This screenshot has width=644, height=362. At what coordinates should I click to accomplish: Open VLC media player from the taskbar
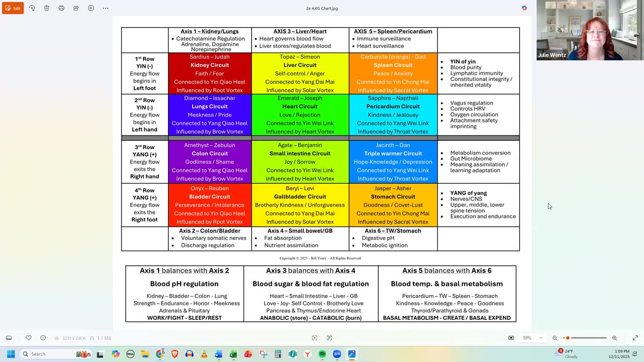coord(204,354)
